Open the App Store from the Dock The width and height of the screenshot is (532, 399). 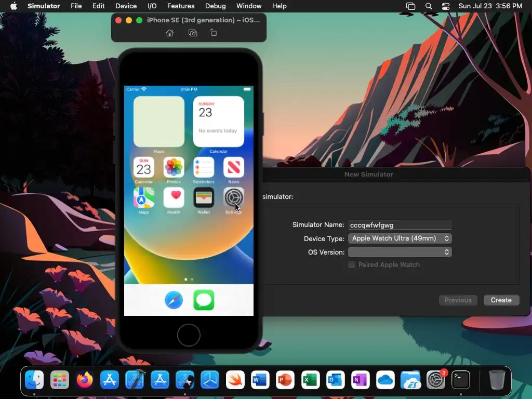110,380
